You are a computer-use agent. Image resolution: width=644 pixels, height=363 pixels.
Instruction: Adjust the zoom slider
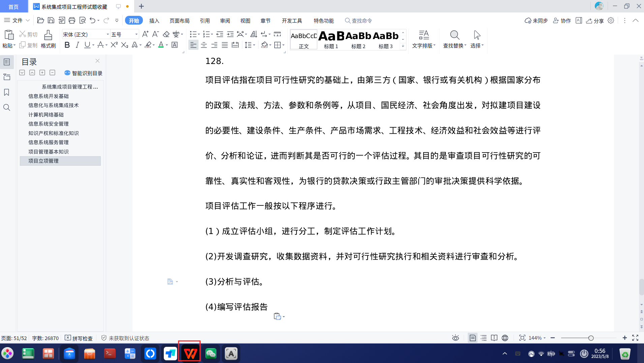click(591, 338)
